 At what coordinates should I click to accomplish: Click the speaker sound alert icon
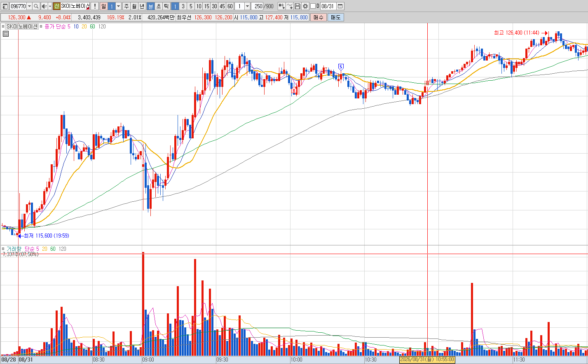(x=44, y=6)
